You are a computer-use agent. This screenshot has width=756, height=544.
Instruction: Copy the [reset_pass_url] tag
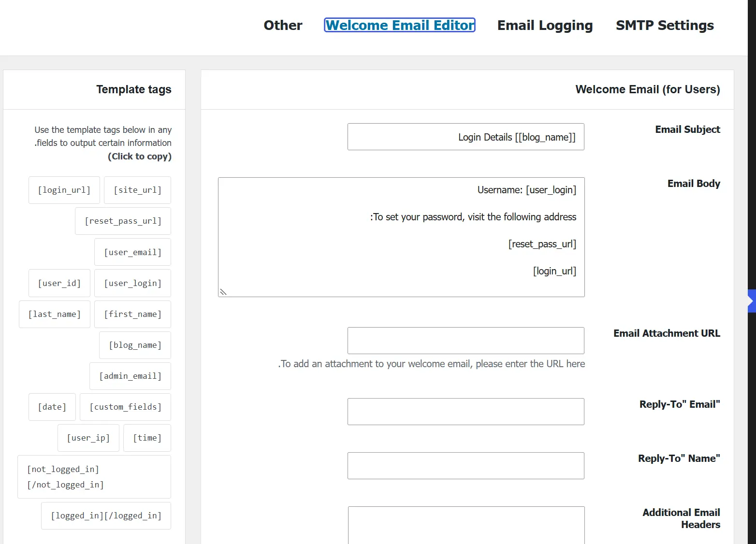[x=123, y=221]
